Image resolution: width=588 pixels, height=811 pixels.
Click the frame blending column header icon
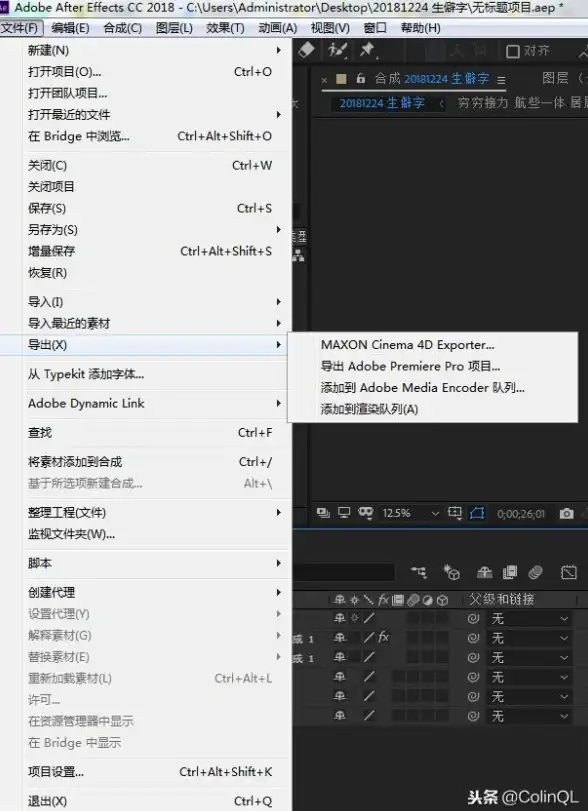click(x=398, y=600)
